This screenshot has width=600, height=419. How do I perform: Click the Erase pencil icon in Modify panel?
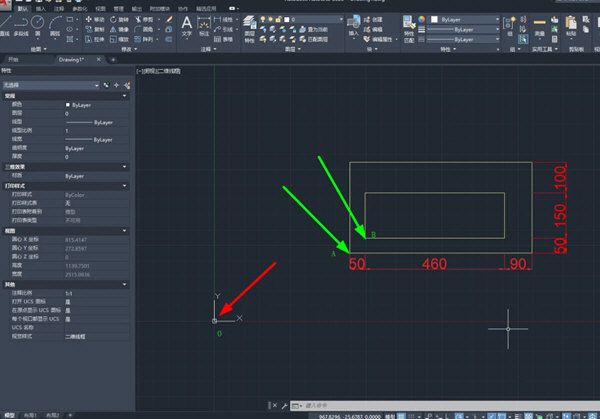[x=169, y=19]
